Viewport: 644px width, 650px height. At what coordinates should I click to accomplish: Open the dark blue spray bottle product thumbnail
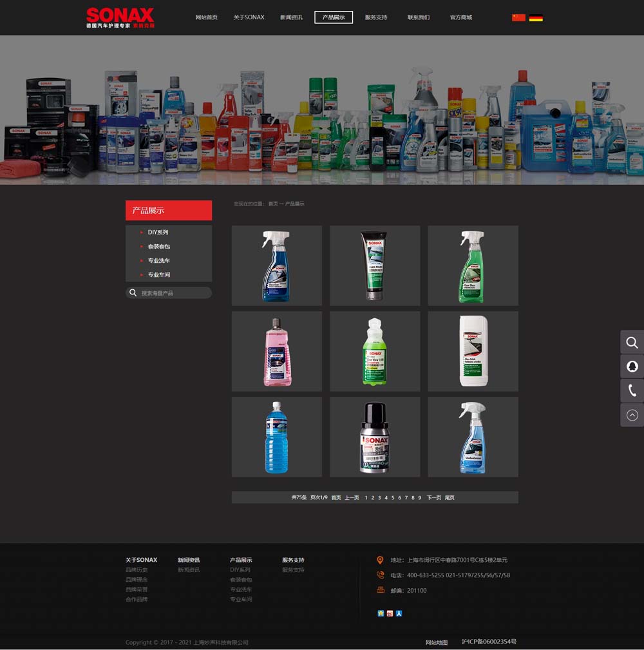pos(277,265)
